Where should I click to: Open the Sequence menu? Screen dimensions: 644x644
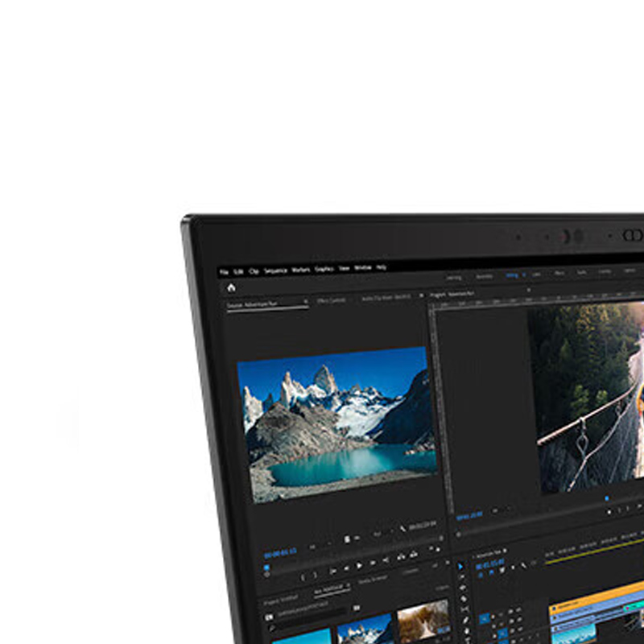275,270
